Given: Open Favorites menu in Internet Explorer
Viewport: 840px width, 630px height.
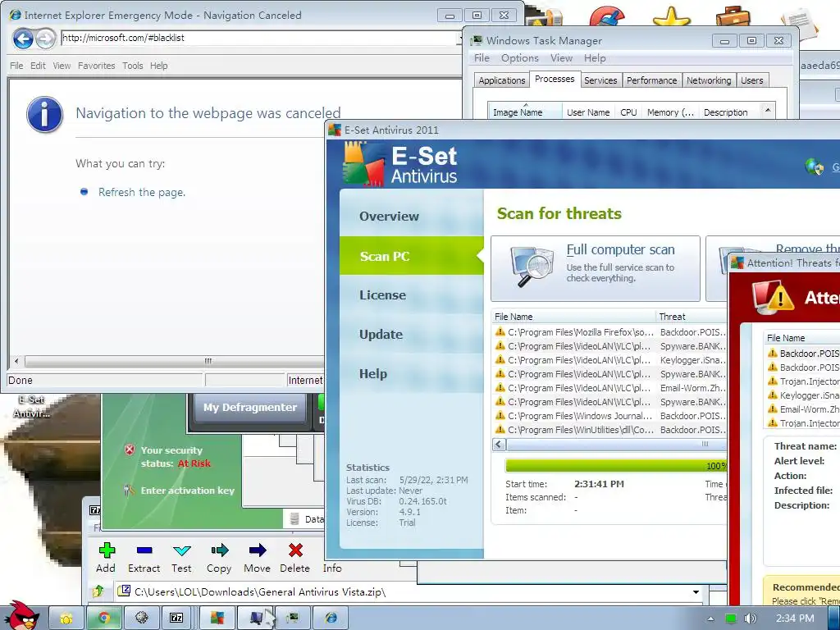Looking at the screenshot, I should pos(97,66).
